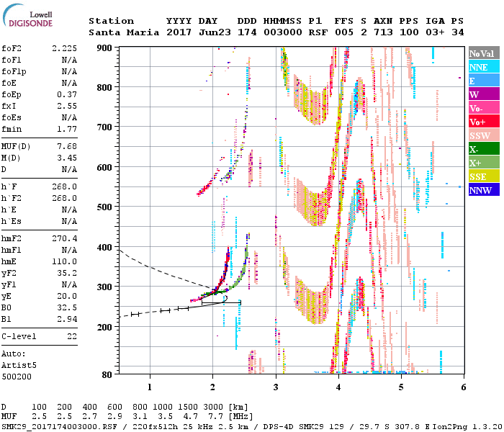504x432 pixels.
Task: Click the date value Jun23
Action: coord(215,33)
